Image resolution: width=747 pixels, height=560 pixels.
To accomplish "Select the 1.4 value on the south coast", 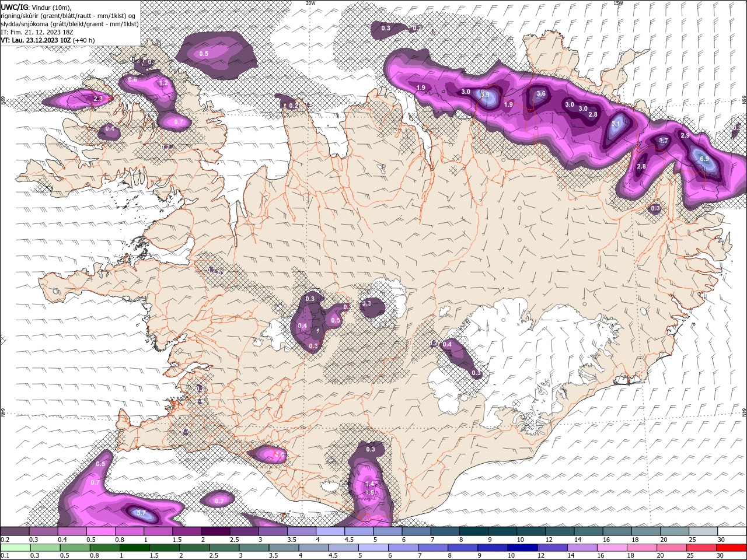I will point(369,484).
